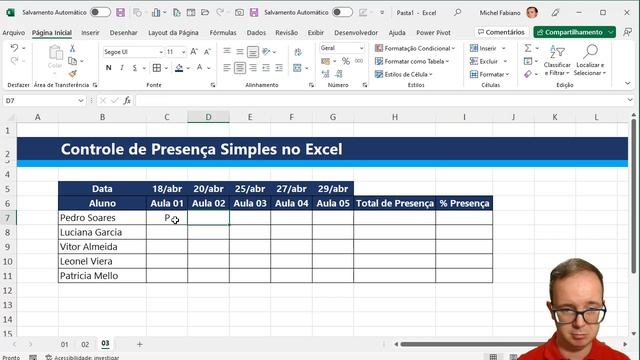Click the top align icon
Screen dimensions: 640x360
(227, 51)
